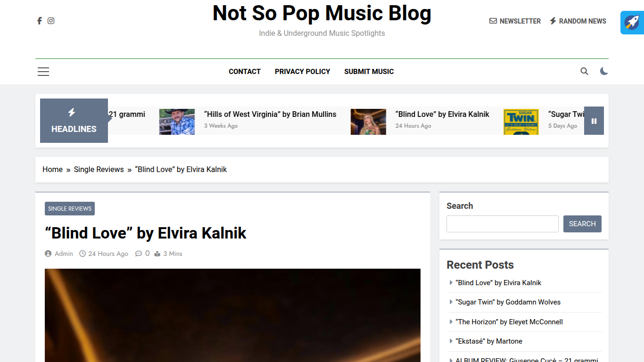This screenshot has height=362, width=644.
Task: Click the Newsletter envelope link
Action: [515, 21]
